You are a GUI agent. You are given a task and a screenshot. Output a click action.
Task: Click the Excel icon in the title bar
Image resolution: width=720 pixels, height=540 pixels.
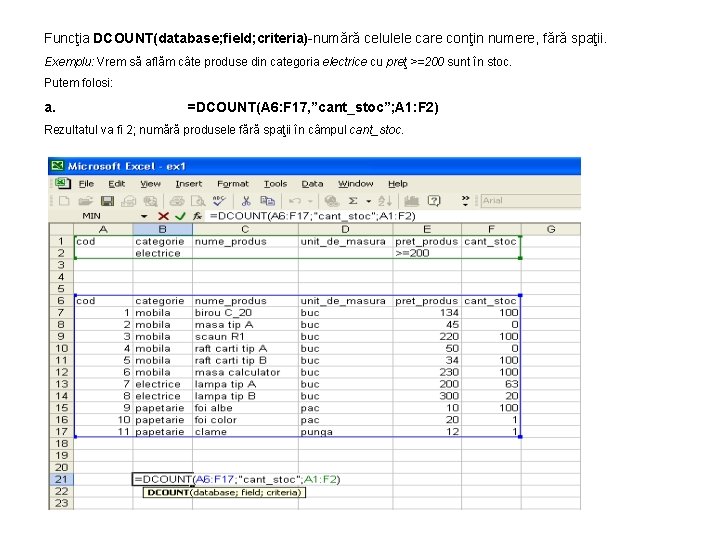click(57, 166)
